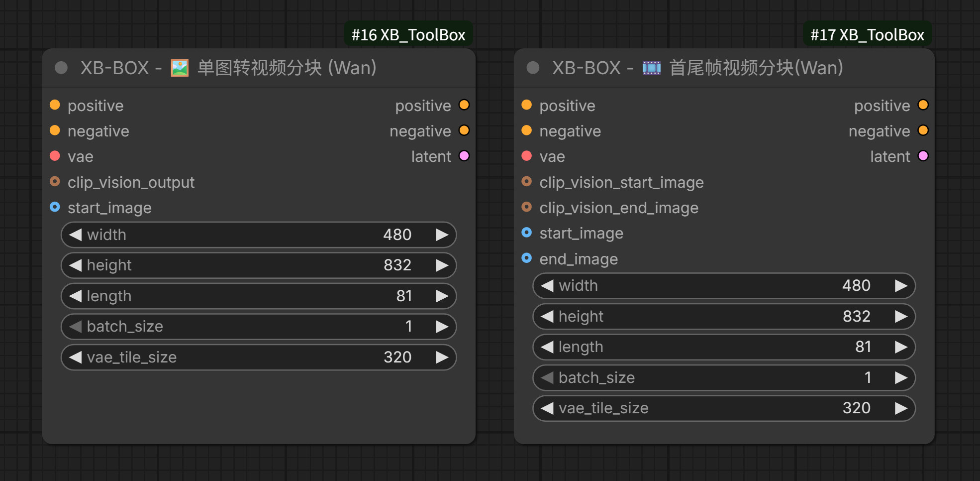Increase width value on node #16
Screen dimensions: 980x481
coord(442,235)
